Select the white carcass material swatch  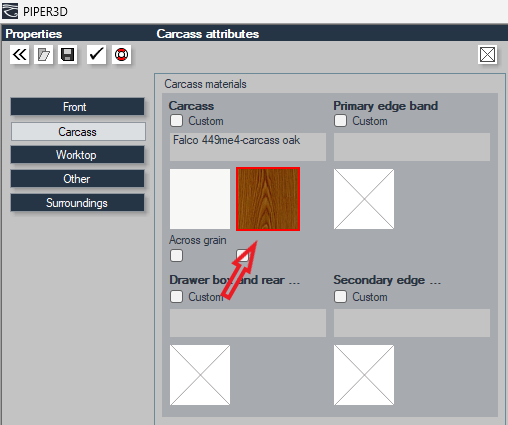click(x=200, y=199)
